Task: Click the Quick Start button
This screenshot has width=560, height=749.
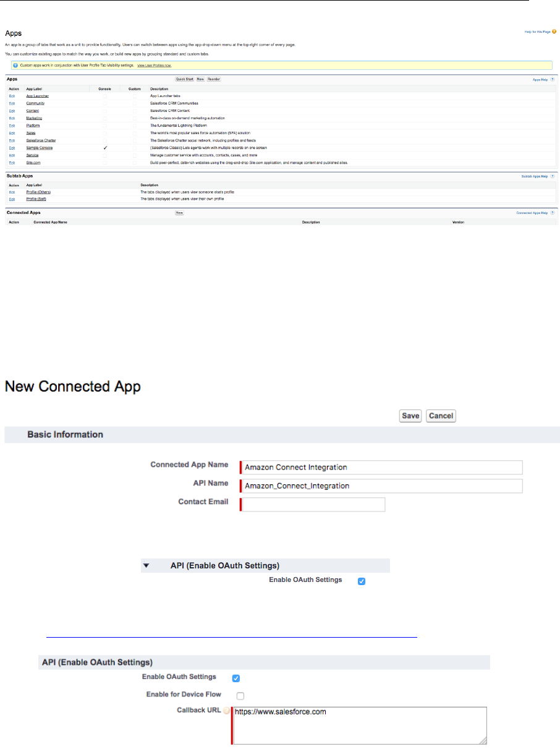Action: (185, 79)
